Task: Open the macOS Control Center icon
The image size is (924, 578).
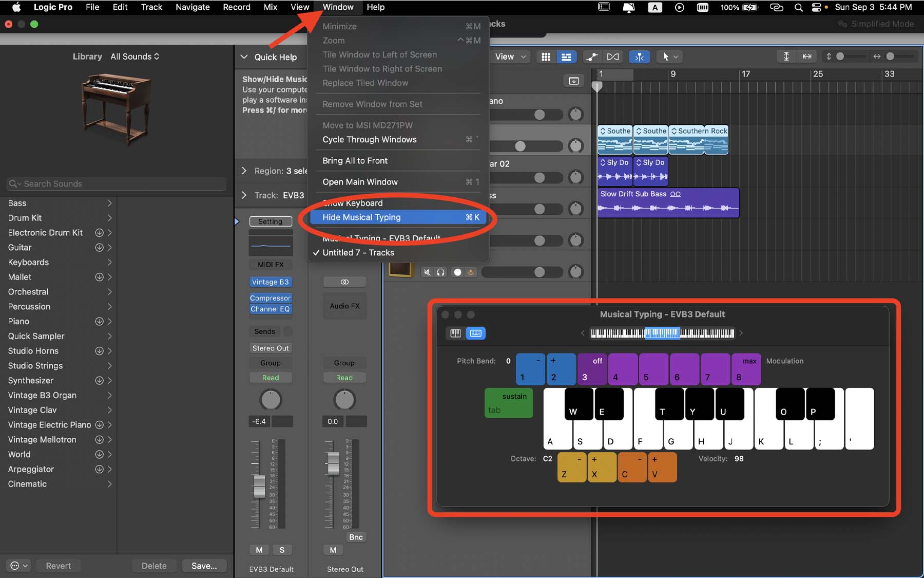Action: [816, 7]
